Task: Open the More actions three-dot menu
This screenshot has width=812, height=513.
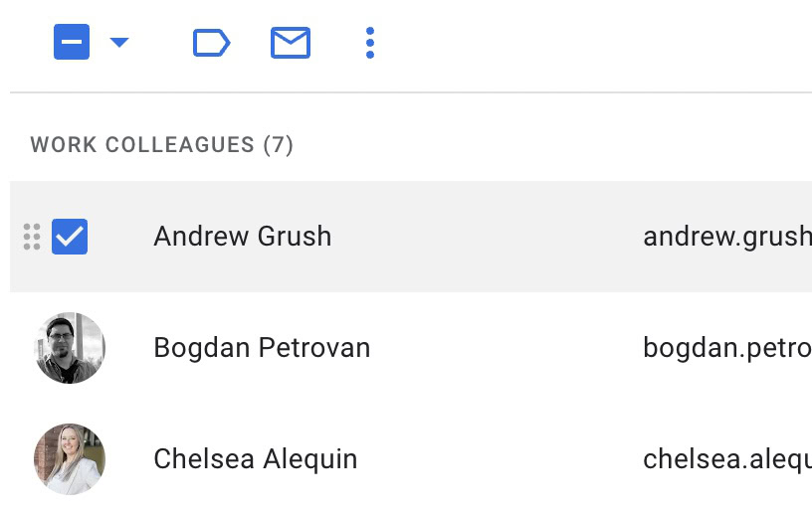Action: coord(370,43)
